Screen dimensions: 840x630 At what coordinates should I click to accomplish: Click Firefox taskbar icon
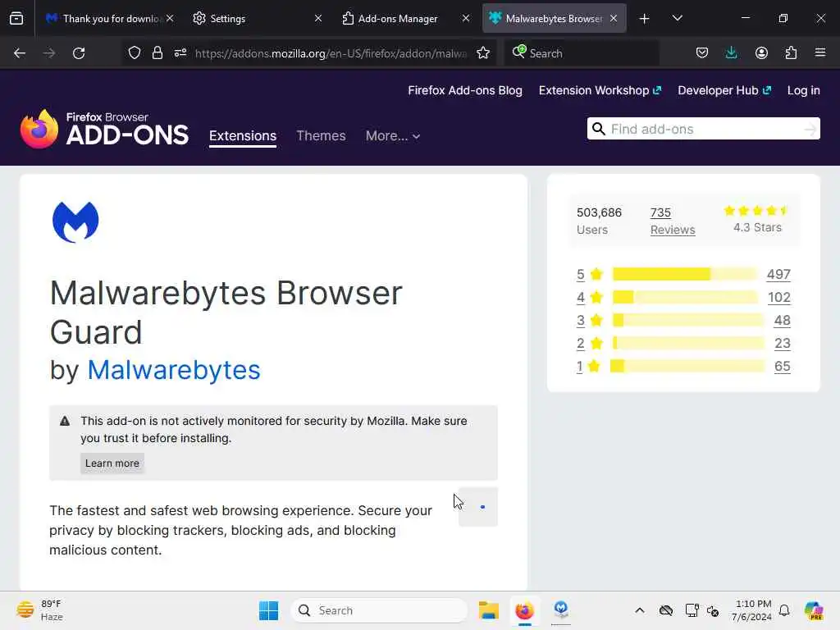[524, 610]
